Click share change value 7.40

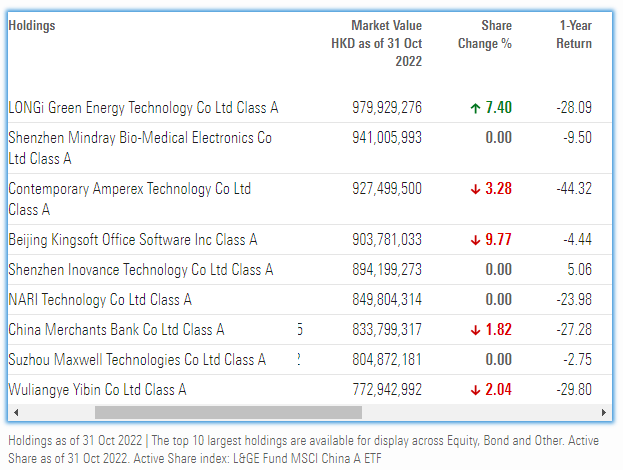pos(498,108)
